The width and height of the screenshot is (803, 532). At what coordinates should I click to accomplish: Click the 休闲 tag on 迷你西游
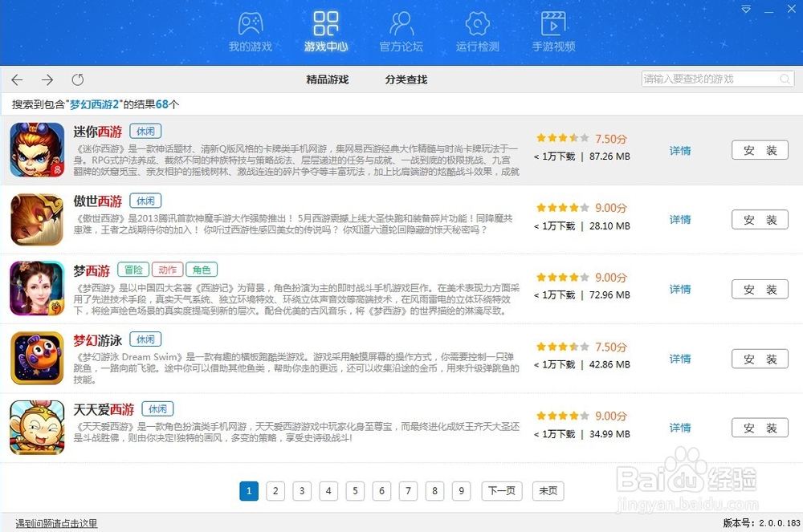(x=145, y=132)
